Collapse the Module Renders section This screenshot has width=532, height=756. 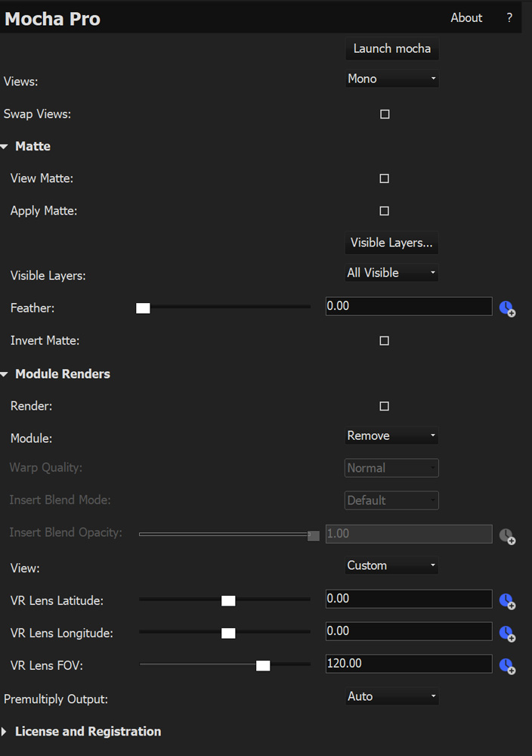pos(5,374)
